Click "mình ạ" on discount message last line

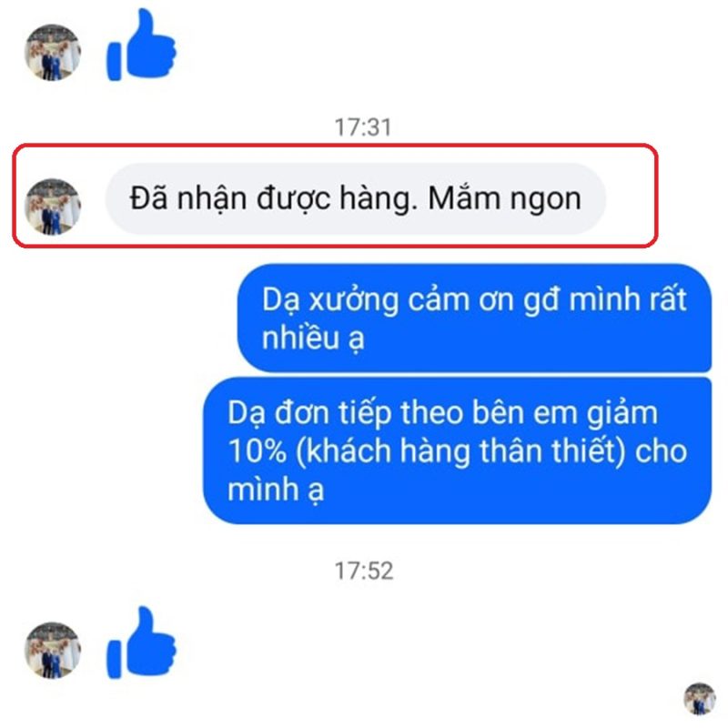276,490
